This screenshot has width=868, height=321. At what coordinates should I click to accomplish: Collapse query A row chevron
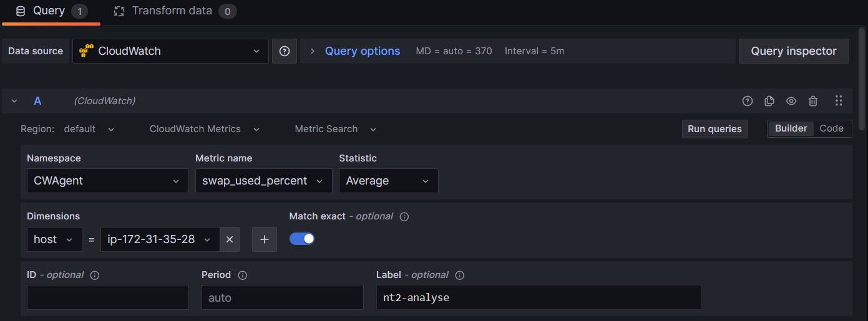point(14,101)
